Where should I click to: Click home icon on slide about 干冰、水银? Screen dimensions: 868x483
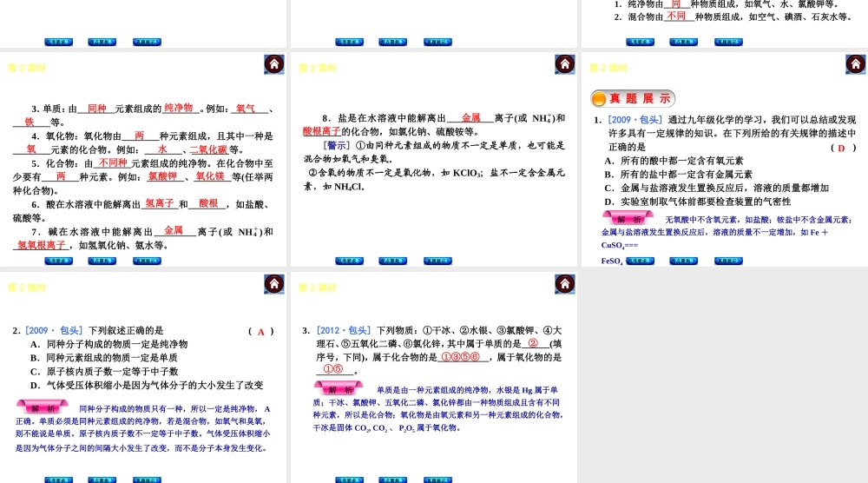[x=565, y=283]
